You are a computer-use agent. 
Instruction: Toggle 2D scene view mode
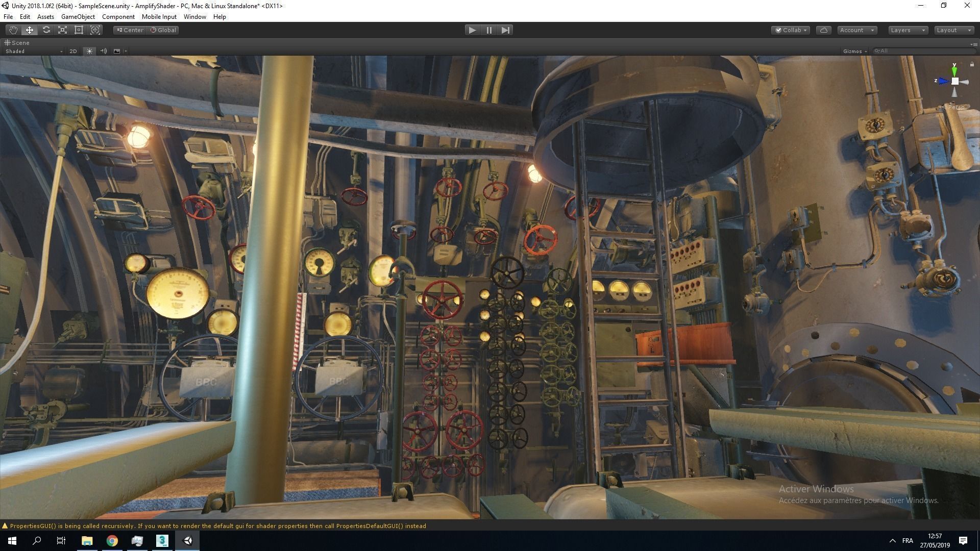pyautogui.click(x=73, y=51)
